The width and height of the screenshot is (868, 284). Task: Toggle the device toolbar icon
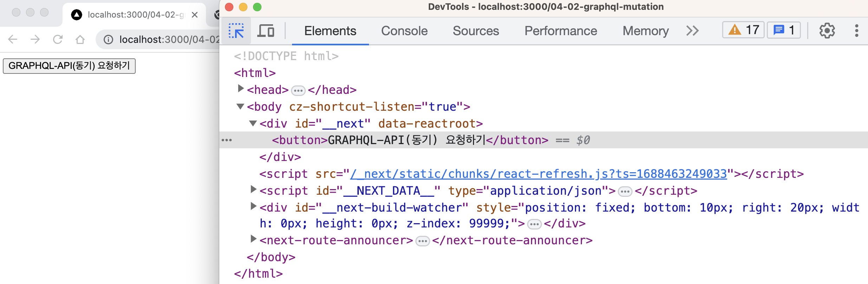(x=266, y=31)
